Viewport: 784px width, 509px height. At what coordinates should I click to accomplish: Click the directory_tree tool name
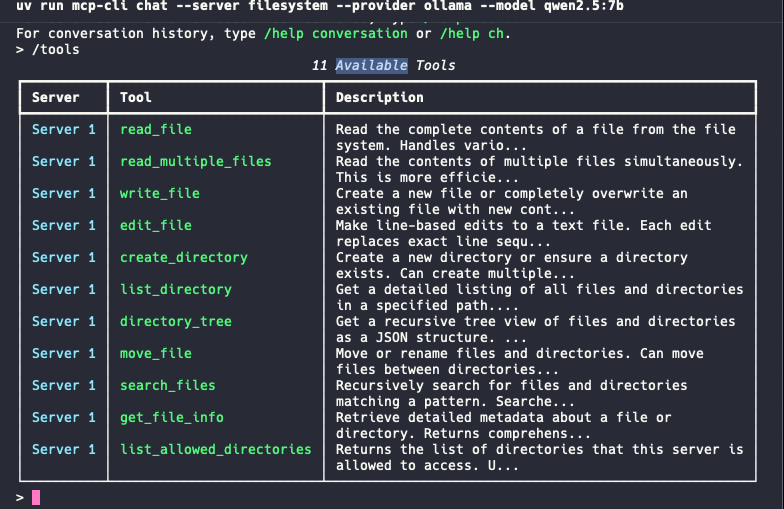tap(176, 322)
